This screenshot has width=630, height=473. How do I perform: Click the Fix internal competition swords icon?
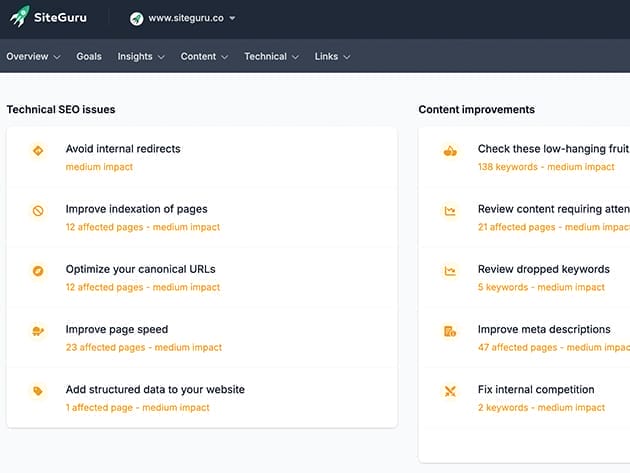(450, 391)
